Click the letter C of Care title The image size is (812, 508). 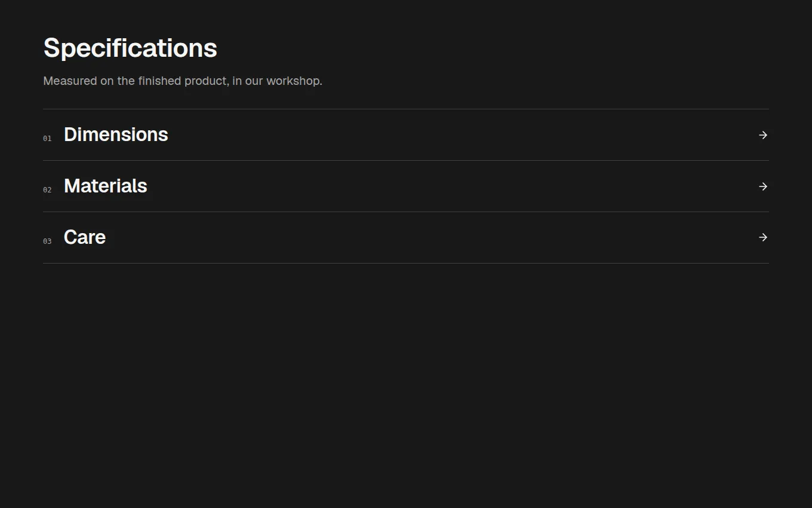(71, 237)
